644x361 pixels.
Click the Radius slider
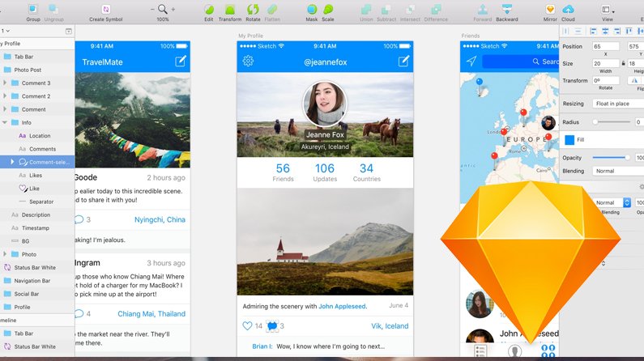tap(611, 122)
